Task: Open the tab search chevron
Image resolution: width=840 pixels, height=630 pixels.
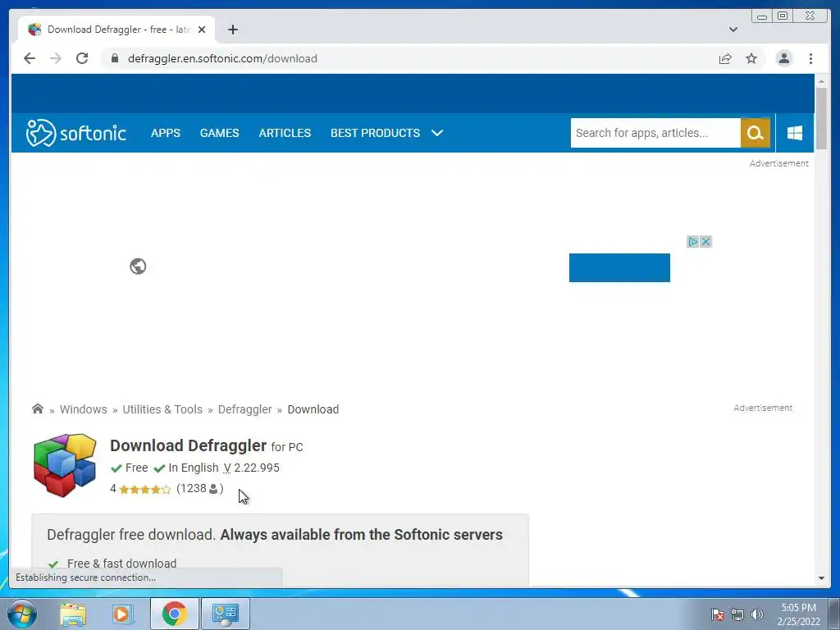Action: [x=733, y=30]
